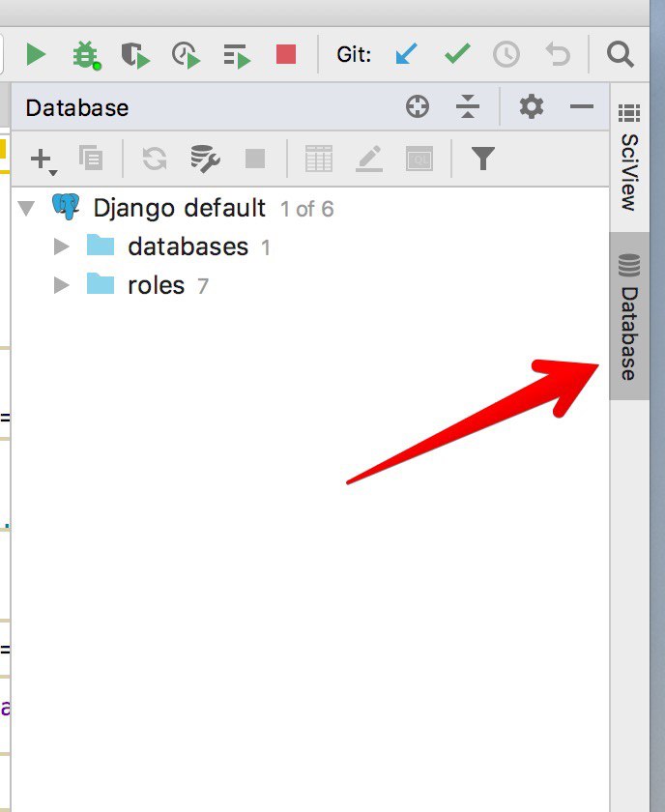The height and width of the screenshot is (812, 665).
Task: Open data source properties wrench icon
Action: (205, 159)
